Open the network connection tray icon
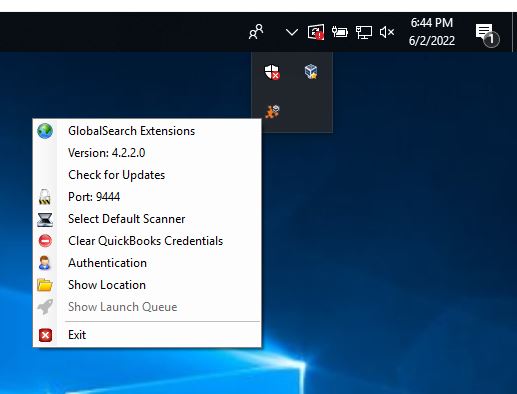 364,33
